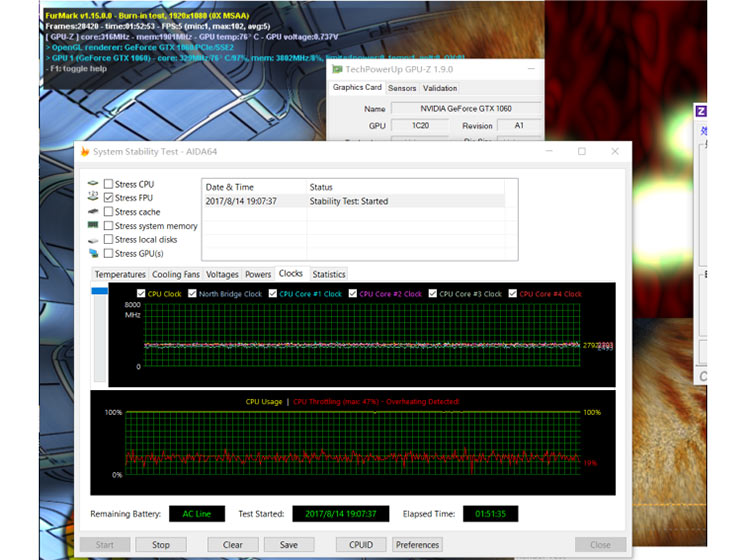Click the CPU chip icon beside Stress CPU

tap(93, 184)
